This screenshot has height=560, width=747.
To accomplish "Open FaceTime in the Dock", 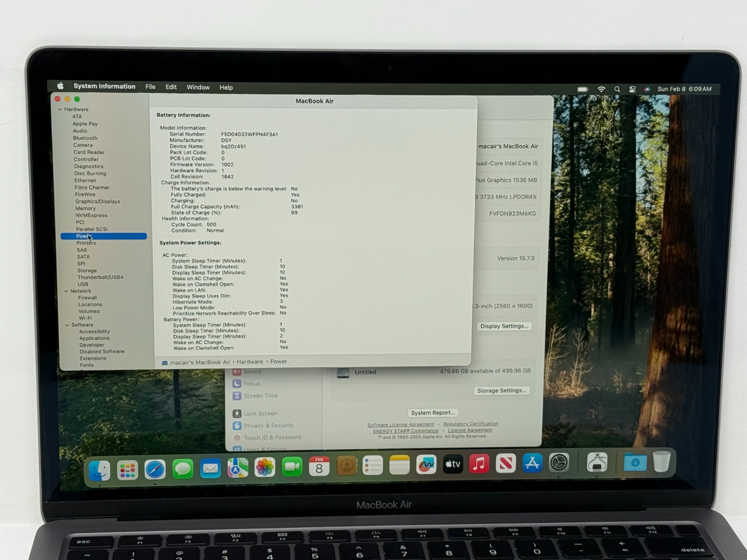I will 292,467.
